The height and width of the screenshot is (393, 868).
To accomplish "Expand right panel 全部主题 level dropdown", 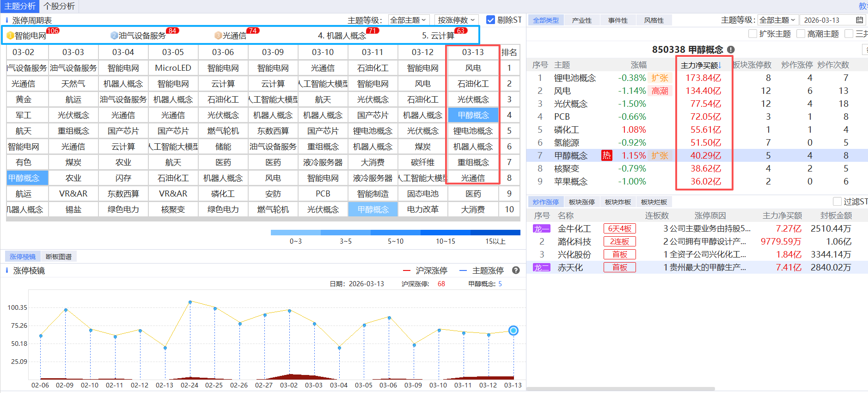I will pyautogui.click(x=777, y=20).
